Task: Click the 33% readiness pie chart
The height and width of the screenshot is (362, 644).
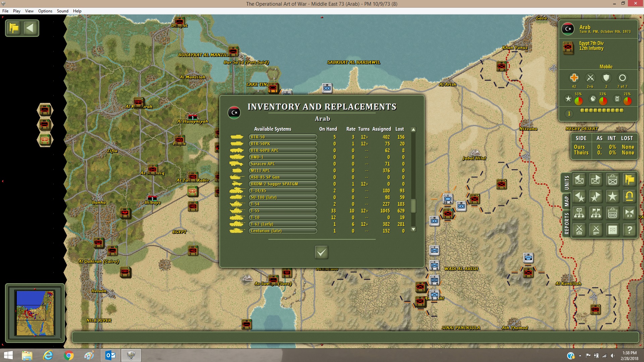Action: (x=603, y=101)
